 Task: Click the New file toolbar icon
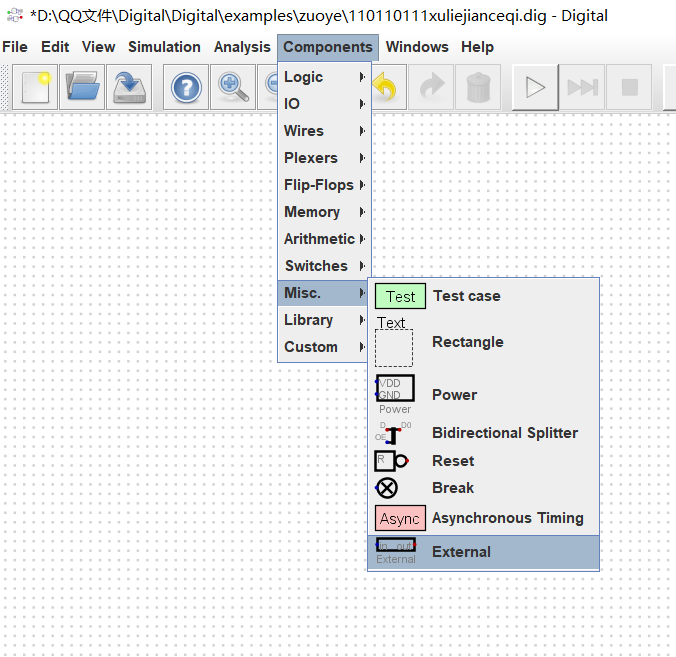[35, 88]
